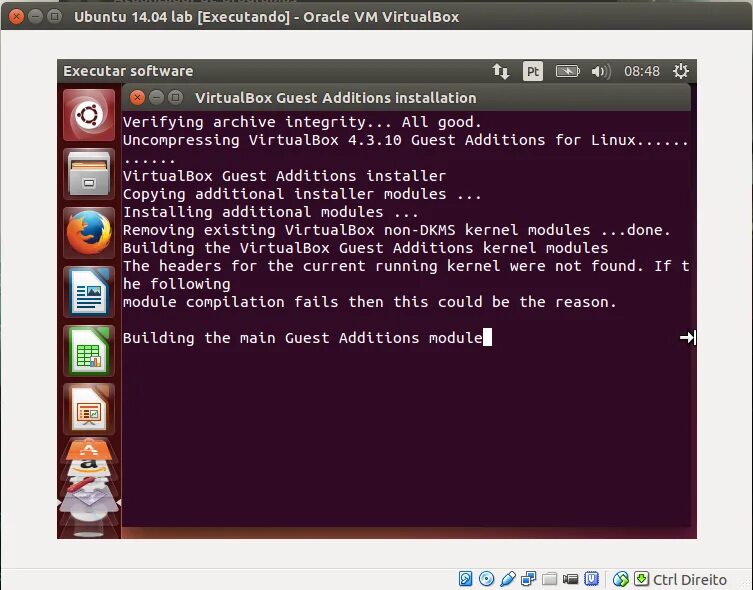Open Ubuntu Software Center from launcher
The height and width of the screenshot is (590, 753).
89,450
